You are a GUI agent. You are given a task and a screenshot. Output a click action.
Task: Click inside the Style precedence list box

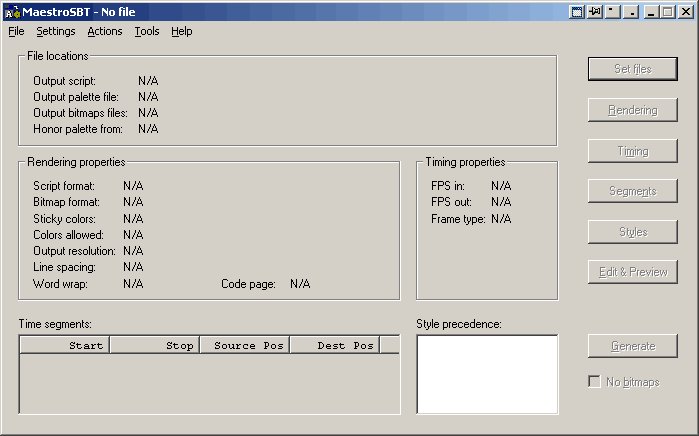487,374
